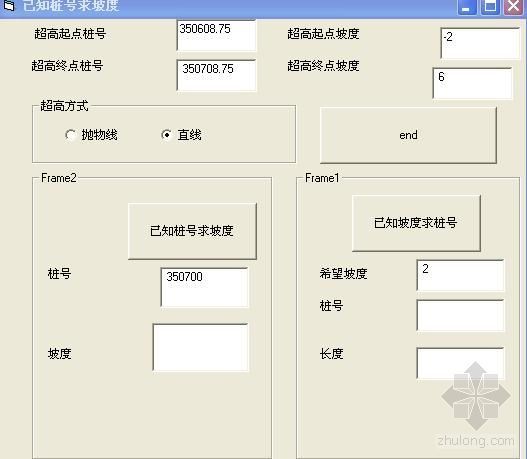This screenshot has width=527, height=459.
Task: Minimize the 已知桩号求坡度 window
Action: point(467,6)
